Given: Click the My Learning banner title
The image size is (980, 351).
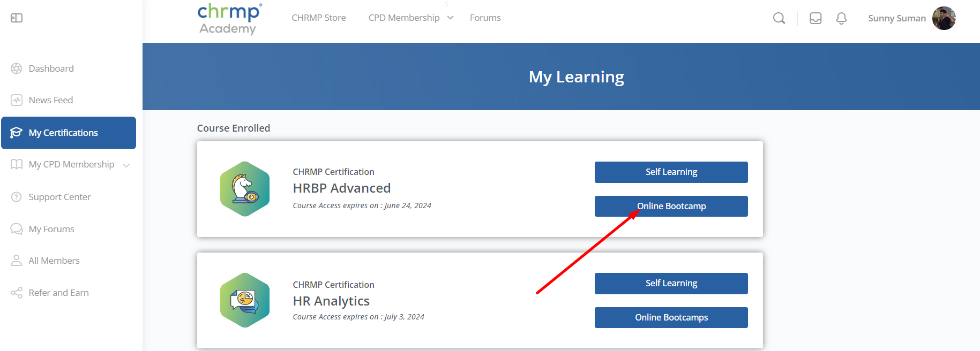Looking at the screenshot, I should click(x=577, y=77).
